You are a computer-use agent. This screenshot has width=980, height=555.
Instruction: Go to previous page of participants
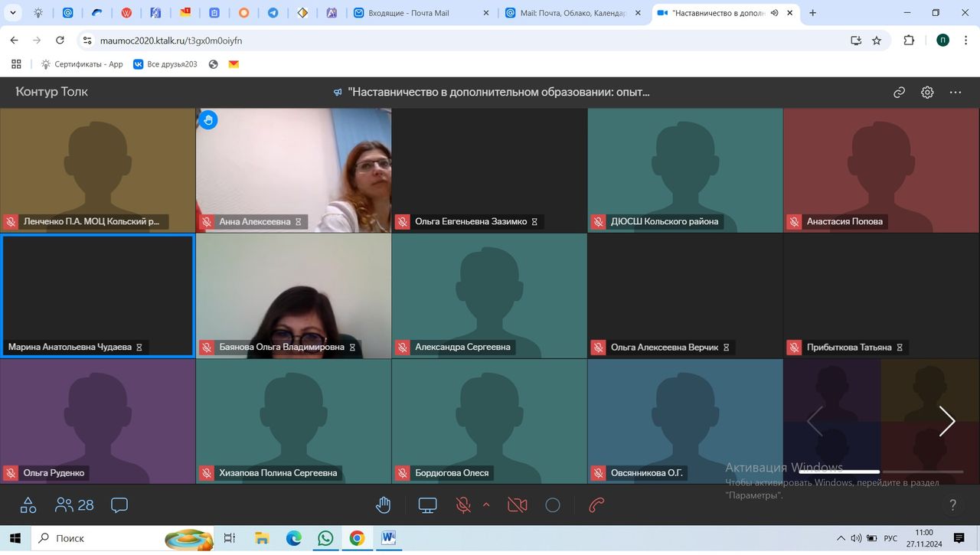pyautogui.click(x=815, y=421)
